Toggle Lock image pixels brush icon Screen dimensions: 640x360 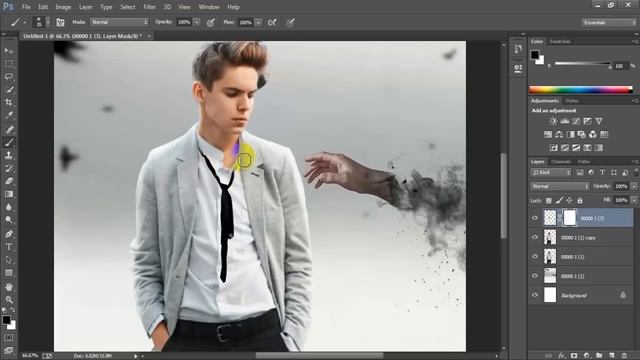[559, 200]
